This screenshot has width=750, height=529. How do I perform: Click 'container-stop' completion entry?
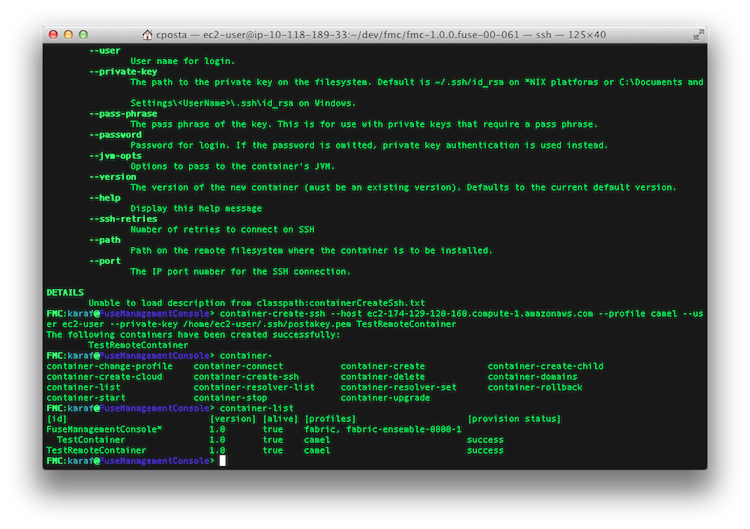click(231, 398)
